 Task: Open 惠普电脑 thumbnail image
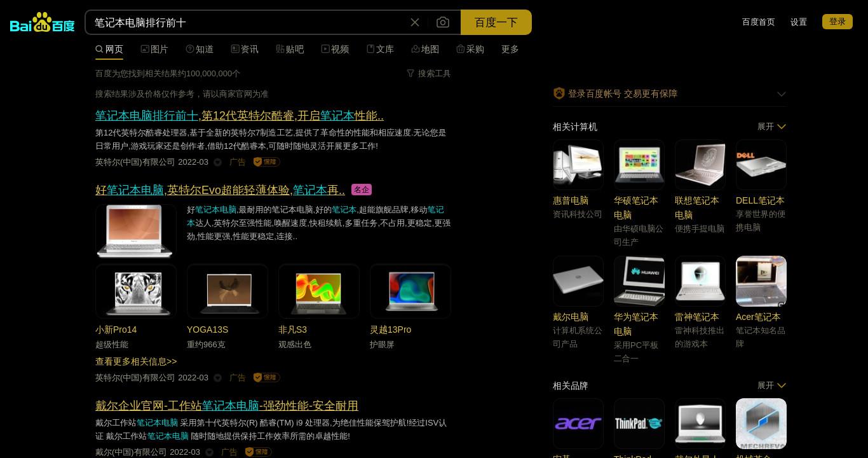578,165
